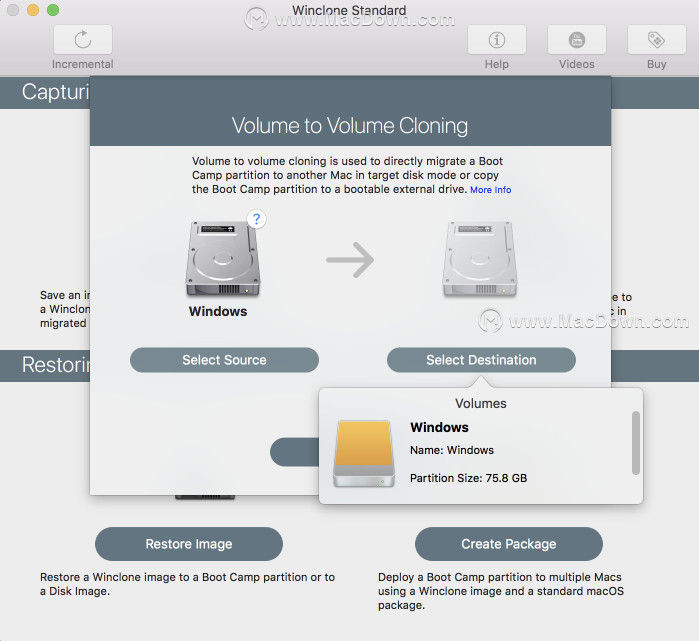
Task: Click the Select Source button
Action: (x=224, y=360)
